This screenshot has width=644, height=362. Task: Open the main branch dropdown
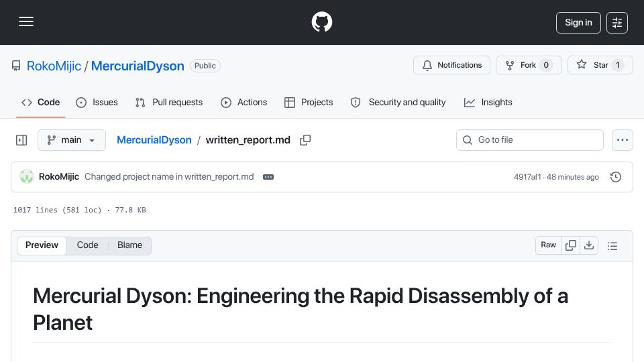(x=72, y=140)
